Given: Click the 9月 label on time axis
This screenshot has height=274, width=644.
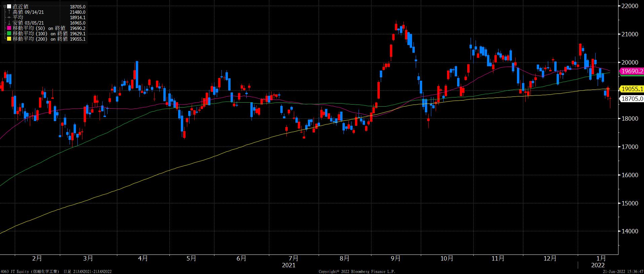Looking at the screenshot, I should coord(396,259).
